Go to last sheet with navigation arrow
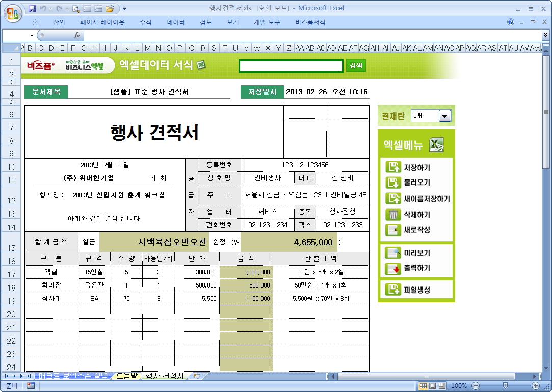The width and height of the screenshot is (552, 392). (29, 376)
